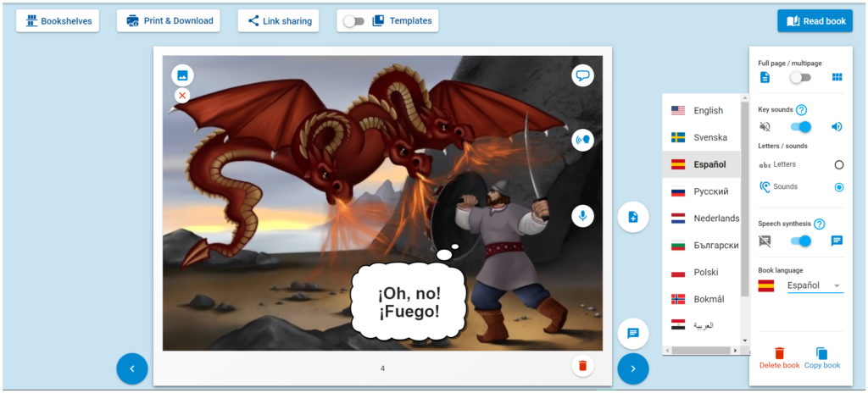Choose Arabic language option
868x393 pixels.
[701, 325]
